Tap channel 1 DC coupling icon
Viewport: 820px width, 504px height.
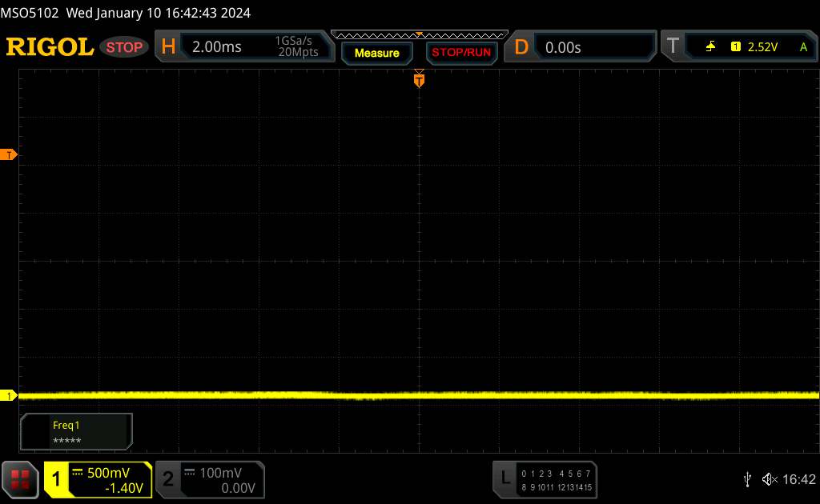point(78,473)
